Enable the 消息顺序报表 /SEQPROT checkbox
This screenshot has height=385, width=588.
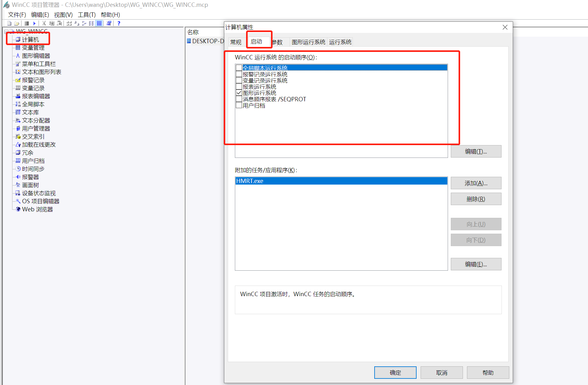coord(239,99)
